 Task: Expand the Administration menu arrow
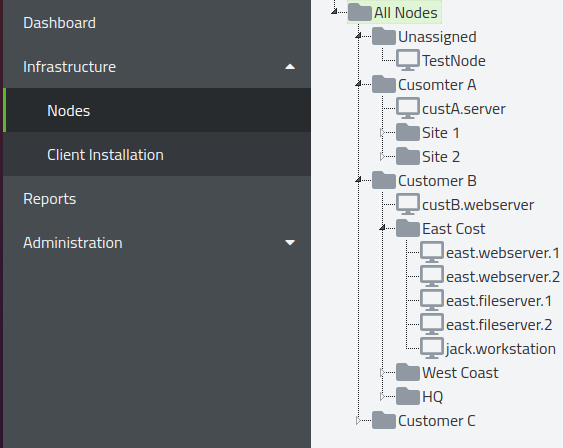290,243
